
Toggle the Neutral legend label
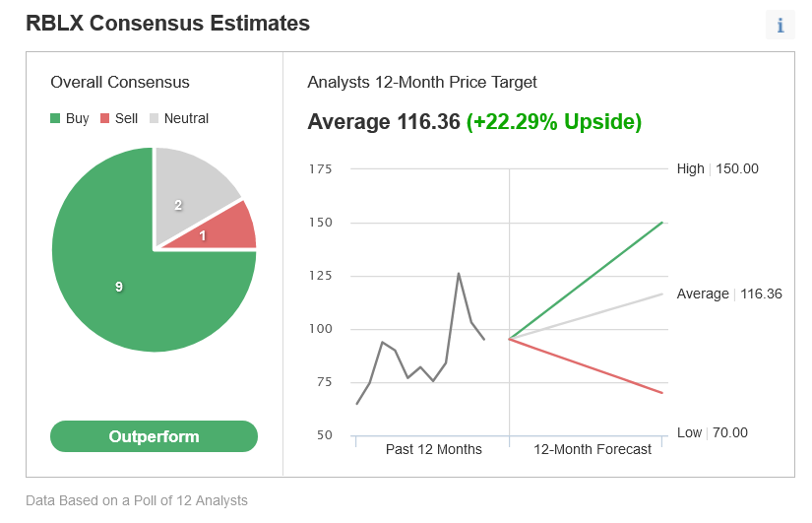(x=186, y=118)
